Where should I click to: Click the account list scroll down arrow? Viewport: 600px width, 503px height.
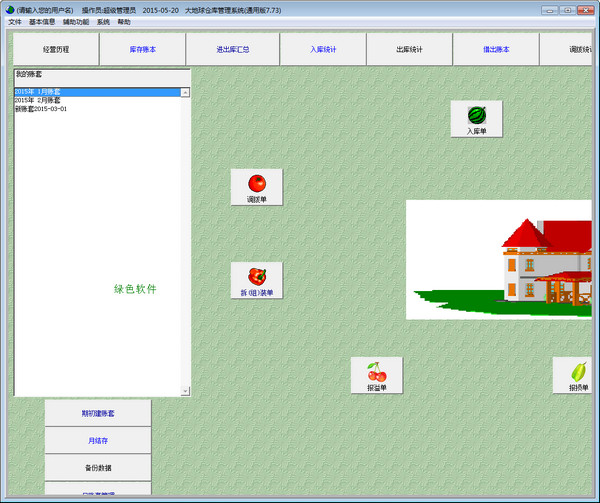tap(185, 391)
